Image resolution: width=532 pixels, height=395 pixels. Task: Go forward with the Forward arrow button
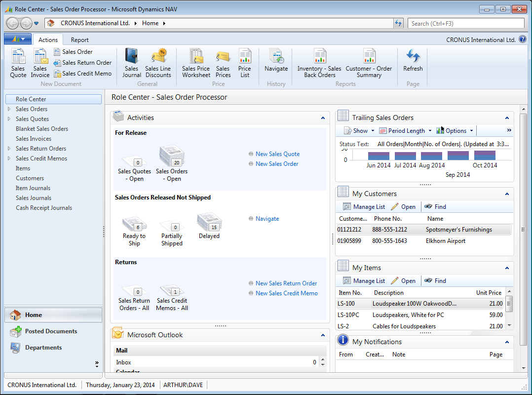(x=26, y=23)
